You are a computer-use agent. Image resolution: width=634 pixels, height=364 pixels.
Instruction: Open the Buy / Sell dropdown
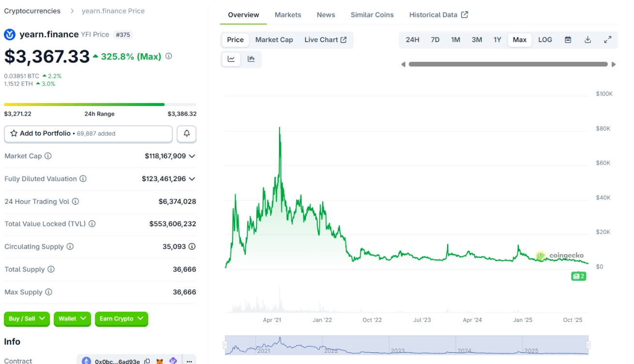(27, 319)
